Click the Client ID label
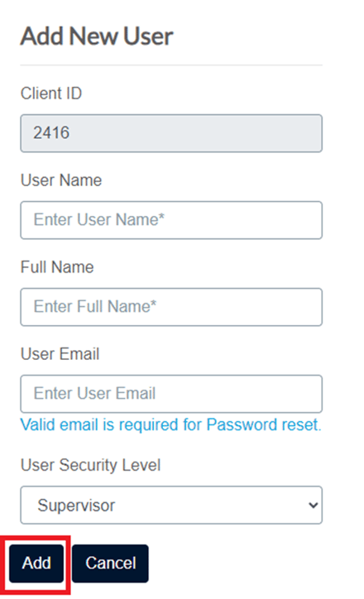 pos(51,93)
